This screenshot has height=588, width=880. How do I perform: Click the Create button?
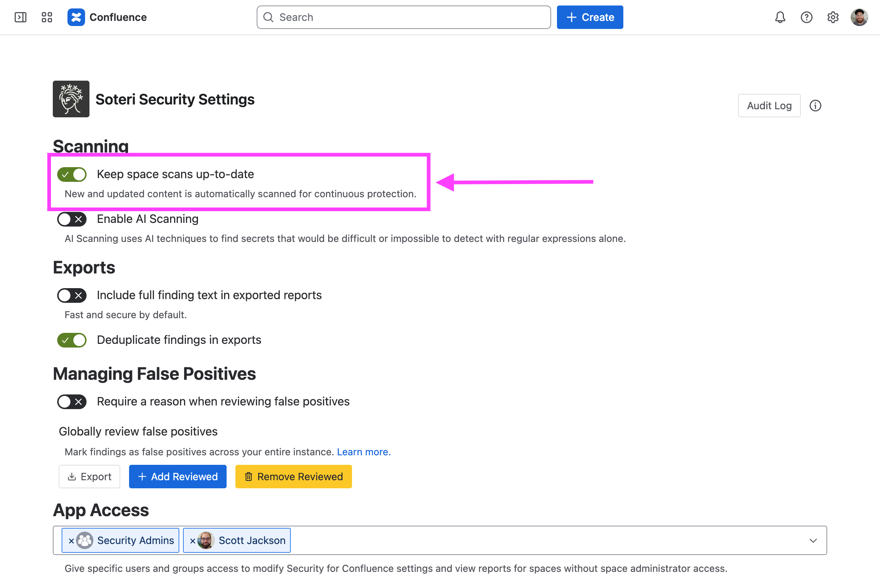590,17
